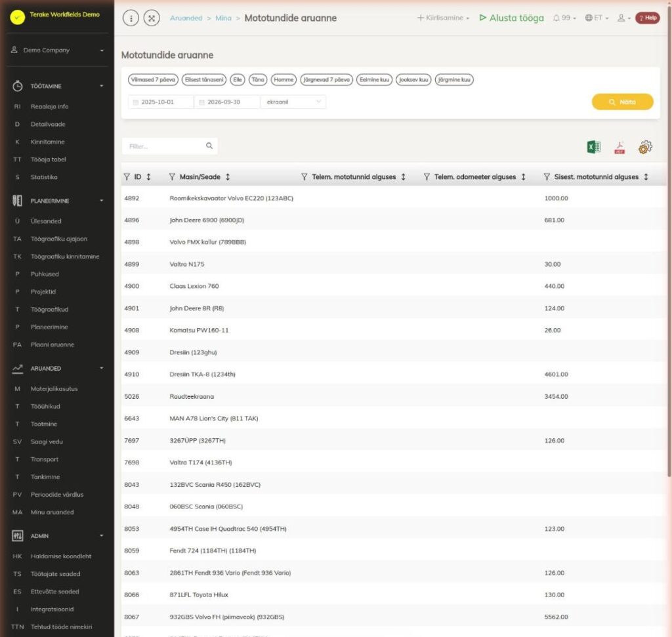Collapse the ADMIN sidebar section

tap(58, 536)
